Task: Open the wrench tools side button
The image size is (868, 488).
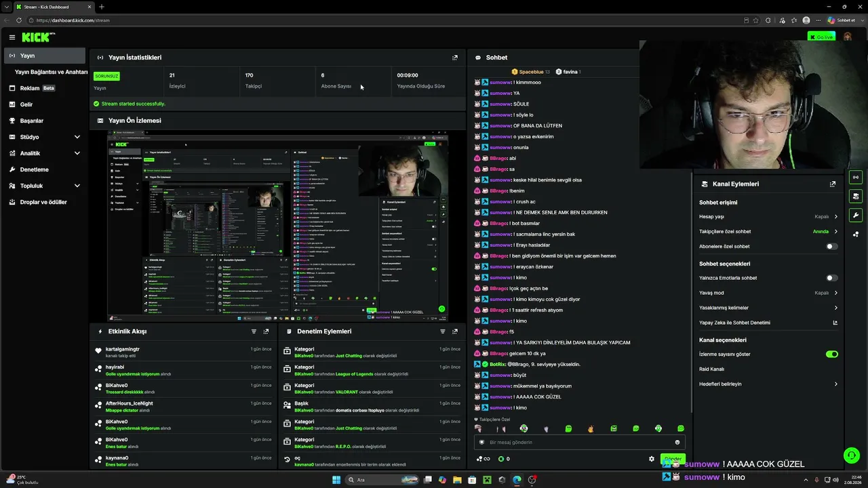Action: (x=856, y=216)
